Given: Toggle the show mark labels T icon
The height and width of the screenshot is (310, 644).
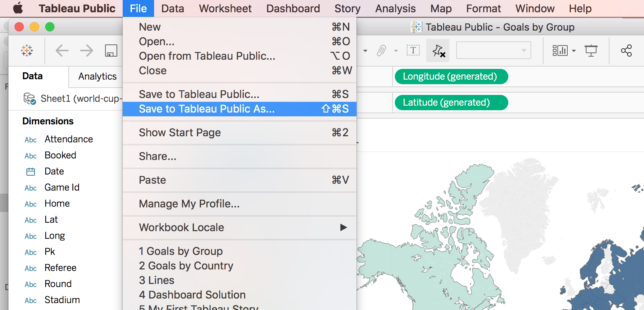Looking at the screenshot, I should coord(413,51).
